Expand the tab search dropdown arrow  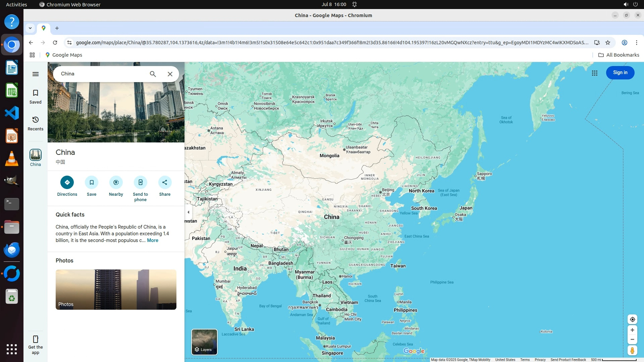coord(30,28)
